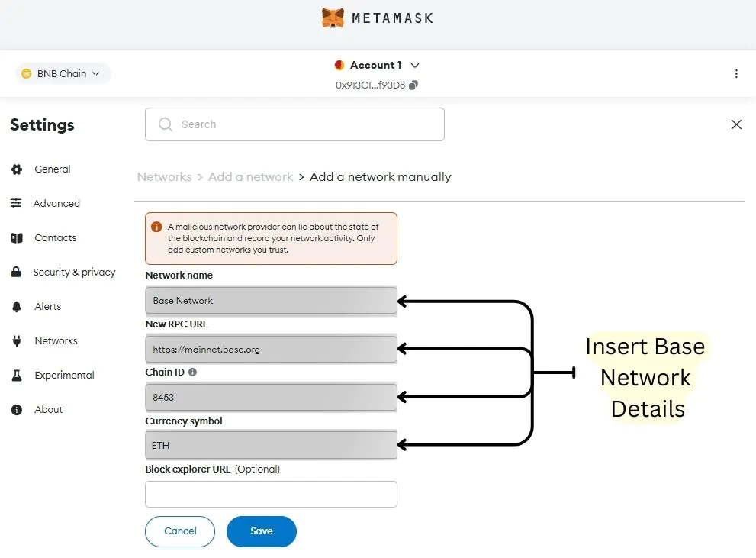Open the BNB Chain network dropdown
Image resolution: width=756 pixels, height=558 pixels.
tap(63, 73)
